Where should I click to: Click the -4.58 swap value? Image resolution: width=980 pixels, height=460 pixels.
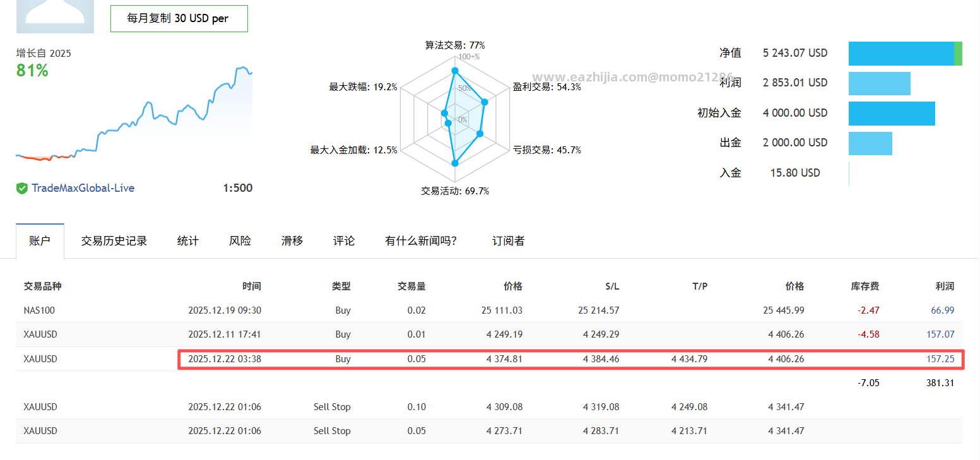click(868, 334)
